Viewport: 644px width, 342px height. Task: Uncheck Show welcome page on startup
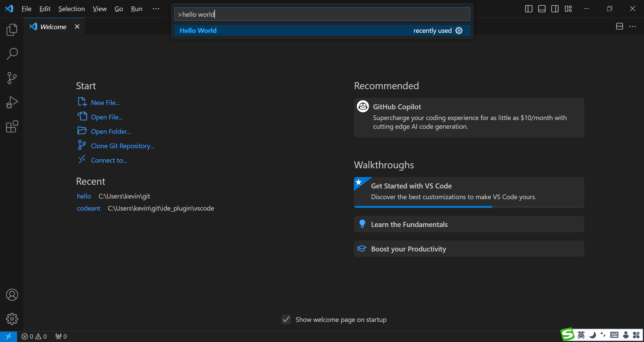286,319
